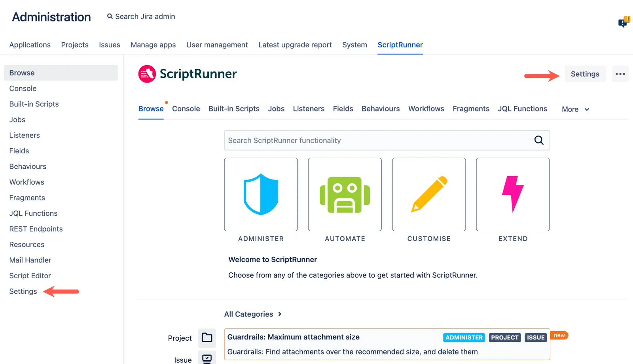Switch to the Listeners tab
633x364 pixels.
coord(309,109)
